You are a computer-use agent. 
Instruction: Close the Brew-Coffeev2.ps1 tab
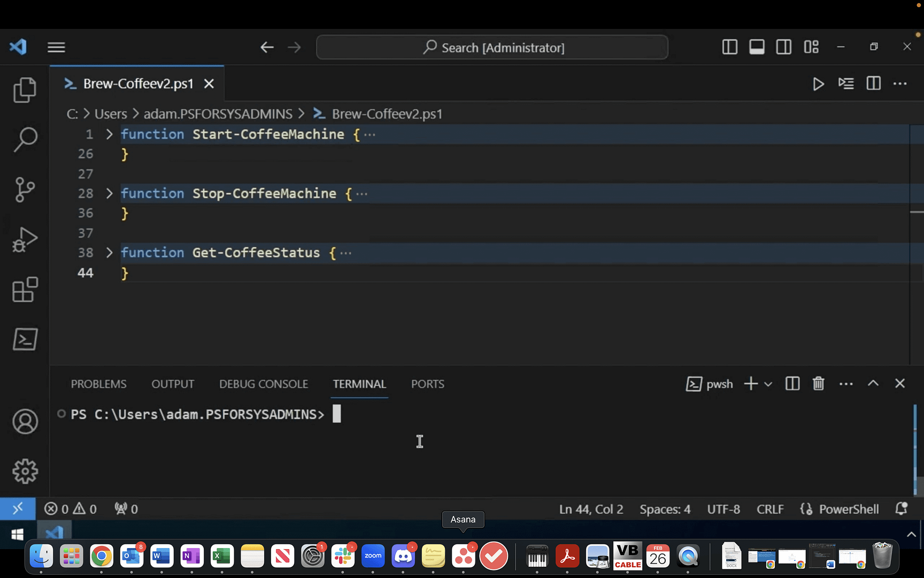pyautogui.click(x=209, y=84)
